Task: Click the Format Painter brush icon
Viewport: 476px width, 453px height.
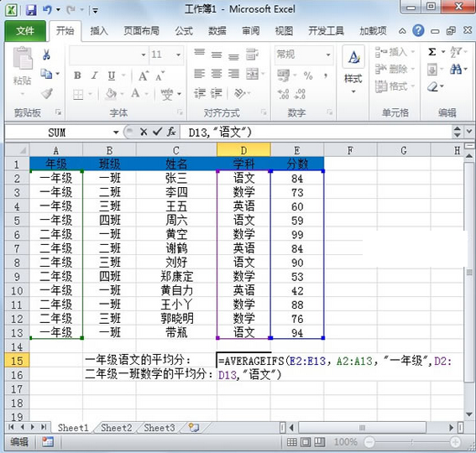Action: point(47,93)
